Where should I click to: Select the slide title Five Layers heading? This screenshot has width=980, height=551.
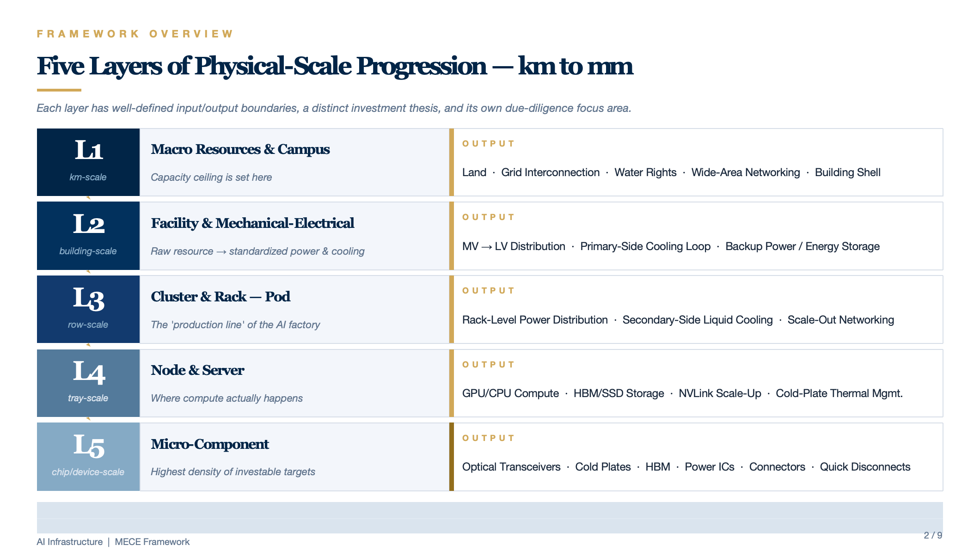click(x=335, y=66)
